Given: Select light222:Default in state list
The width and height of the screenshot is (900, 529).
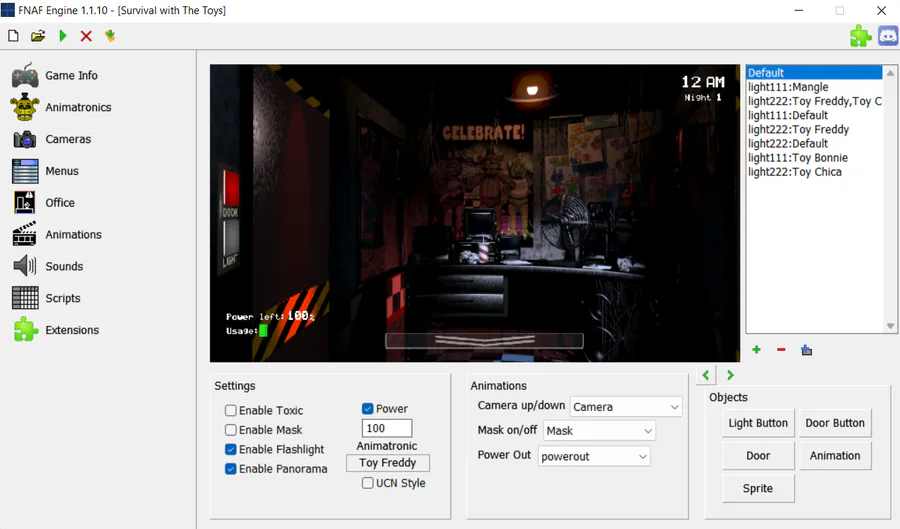Looking at the screenshot, I should [814, 143].
